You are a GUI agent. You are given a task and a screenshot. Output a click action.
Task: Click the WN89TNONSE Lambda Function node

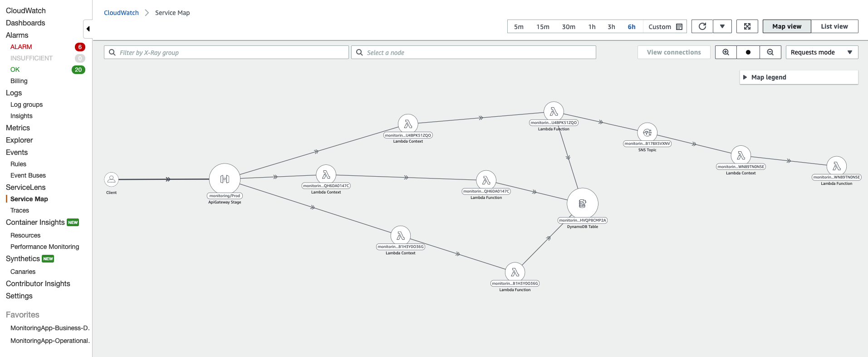tap(837, 167)
